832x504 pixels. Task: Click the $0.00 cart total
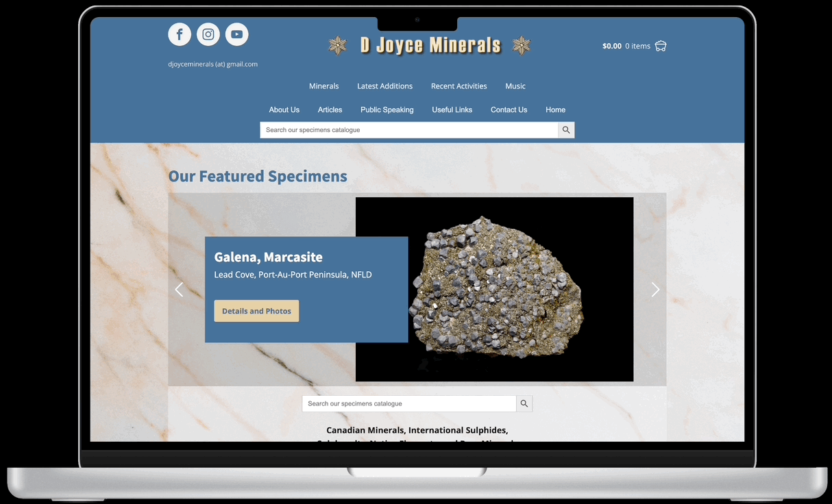612,46
